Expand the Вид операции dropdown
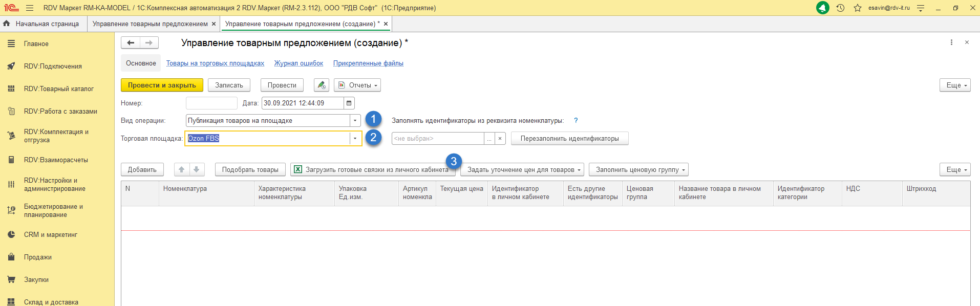 (355, 121)
